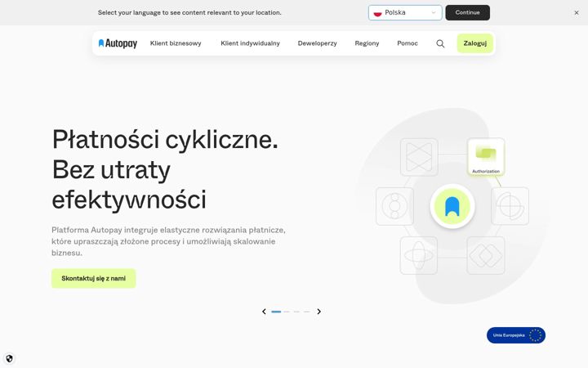Open Klient indywidualny menu
This screenshot has width=588, height=368.
[250, 43]
